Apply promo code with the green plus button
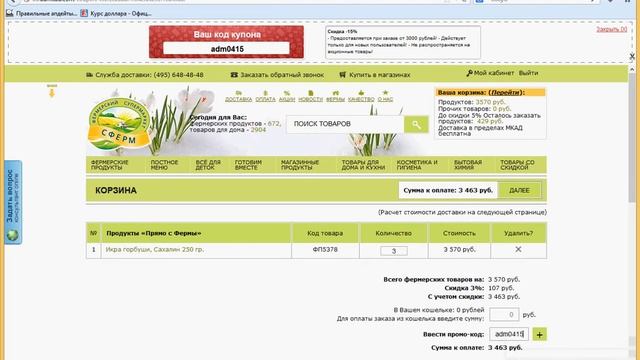Viewport: 640px width, 360px height. 539,335
